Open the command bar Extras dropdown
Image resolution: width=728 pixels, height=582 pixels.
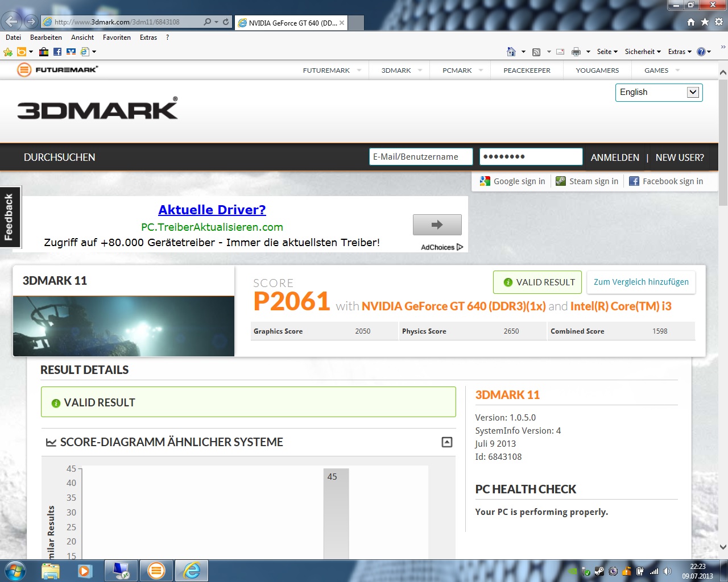tap(680, 52)
